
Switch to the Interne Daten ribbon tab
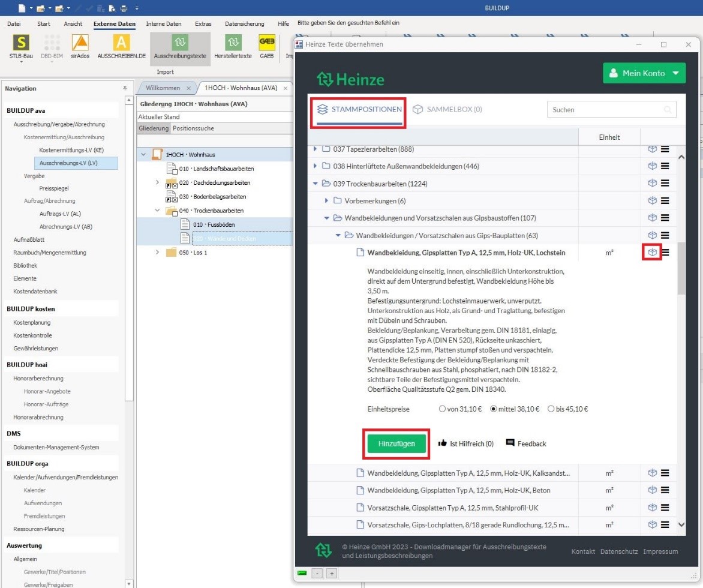coord(164,24)
